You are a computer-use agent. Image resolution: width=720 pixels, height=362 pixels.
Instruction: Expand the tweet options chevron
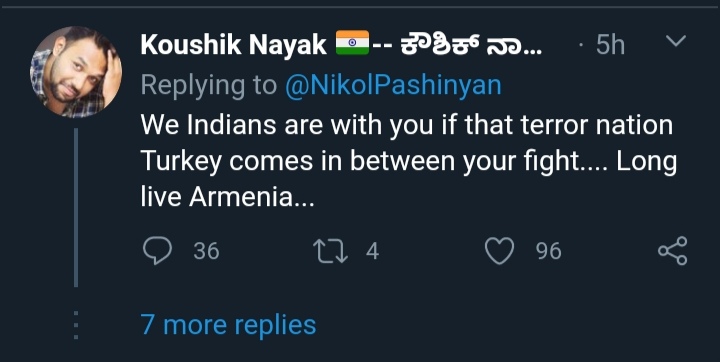point(676,41)
